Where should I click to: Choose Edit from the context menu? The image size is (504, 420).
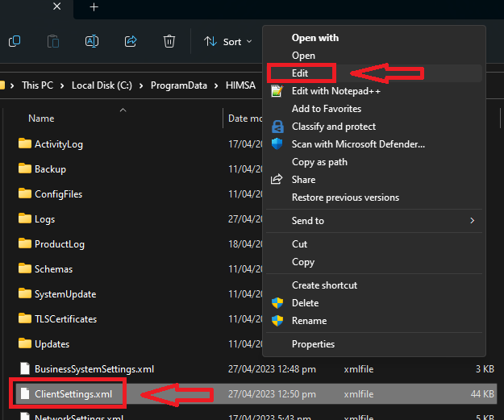click(300, 73)
